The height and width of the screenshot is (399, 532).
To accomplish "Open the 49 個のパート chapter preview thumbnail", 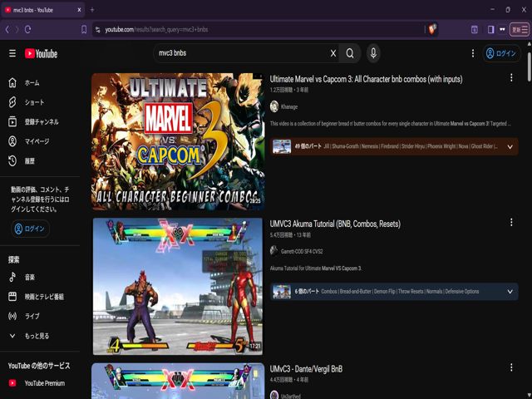I will tap(282, 146).
